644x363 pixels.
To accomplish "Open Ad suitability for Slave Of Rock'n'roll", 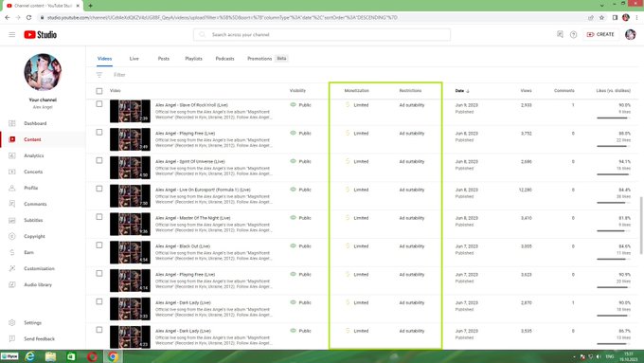I will pyautogui.click(x=412, y=105).
